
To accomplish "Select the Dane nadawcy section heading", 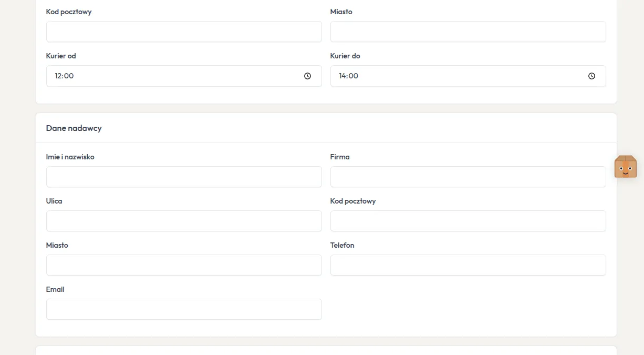I will pyautogui.click(x=74, y=128).
